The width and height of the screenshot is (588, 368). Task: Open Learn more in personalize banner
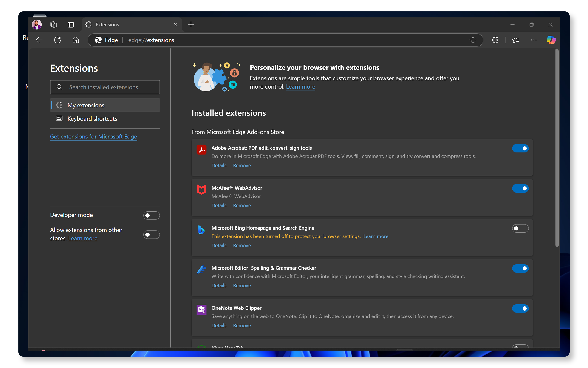click(x=301, y=87)
